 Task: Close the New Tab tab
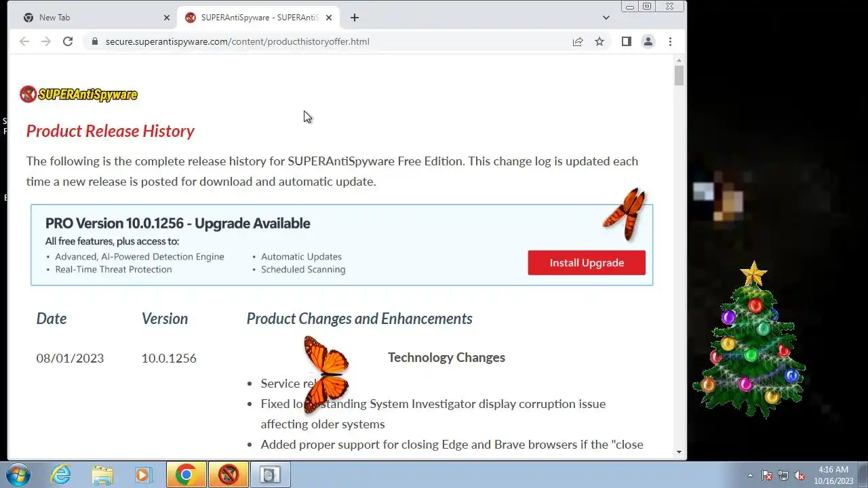coord(167,18)
